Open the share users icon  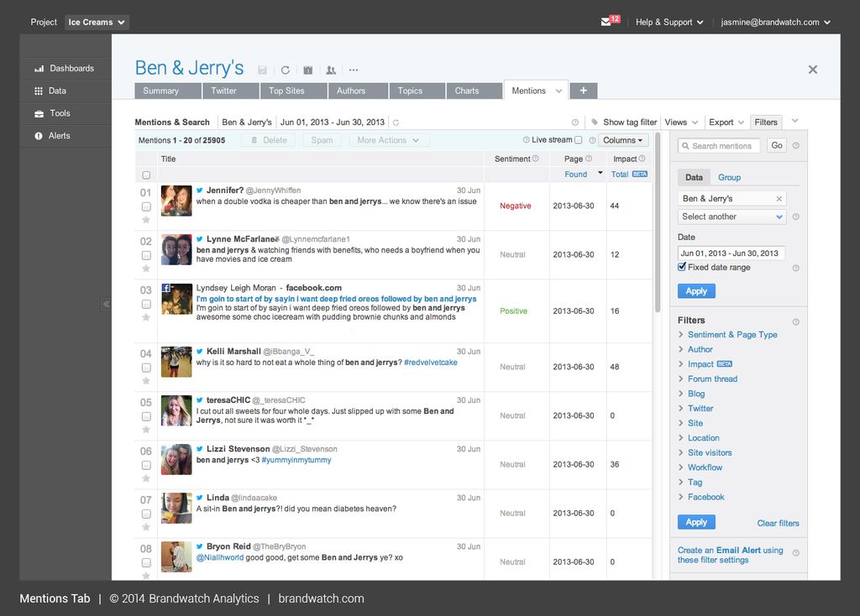coord(331,70)
